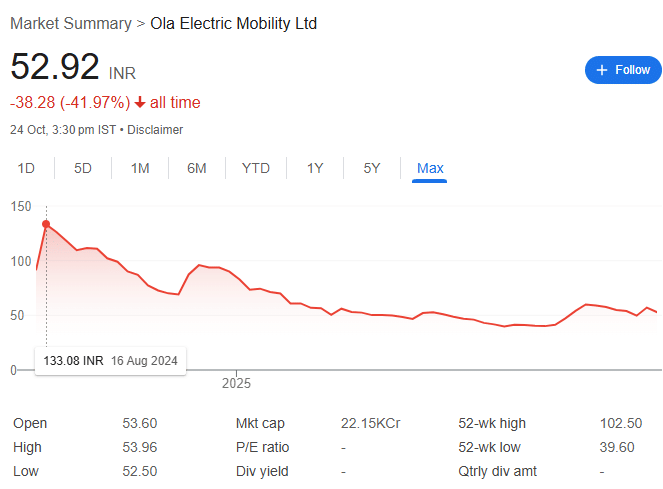The height and width of the screenshot is (489, 663).
Task: Click the Follow button
Action: 623,70
